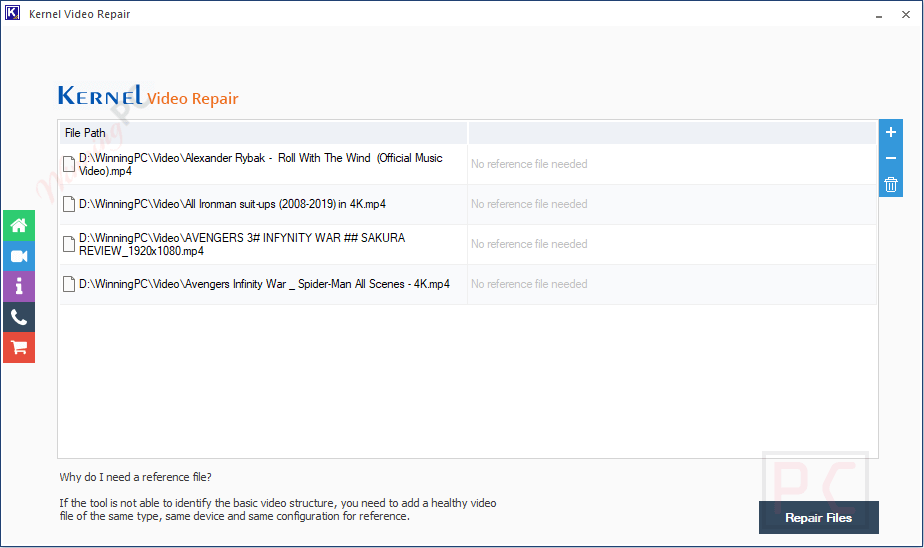Click reference cell for Alexander Rybak file
This screenshot has width=924, height=548.
[672, 164]
